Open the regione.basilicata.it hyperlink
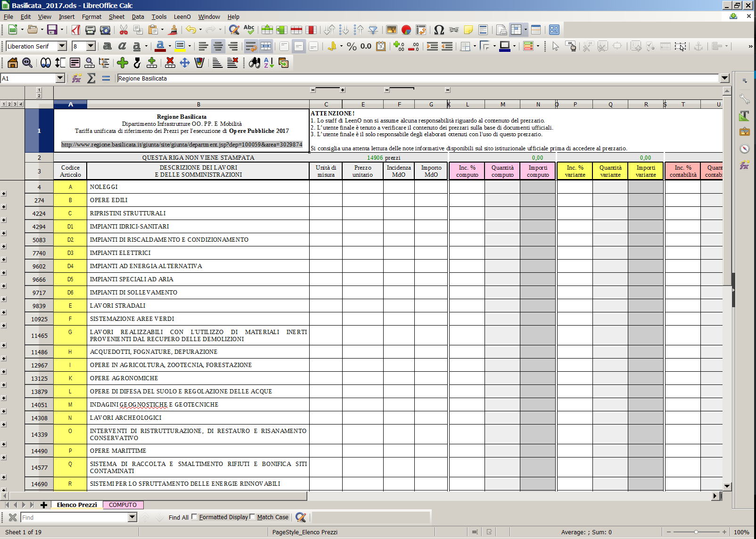756x539 pixels. 181,145
